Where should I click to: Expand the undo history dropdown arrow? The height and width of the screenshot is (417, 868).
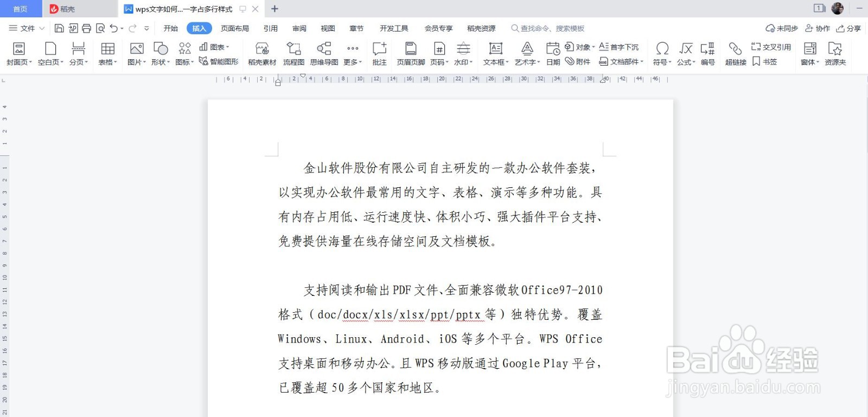[x=122, y=28]
